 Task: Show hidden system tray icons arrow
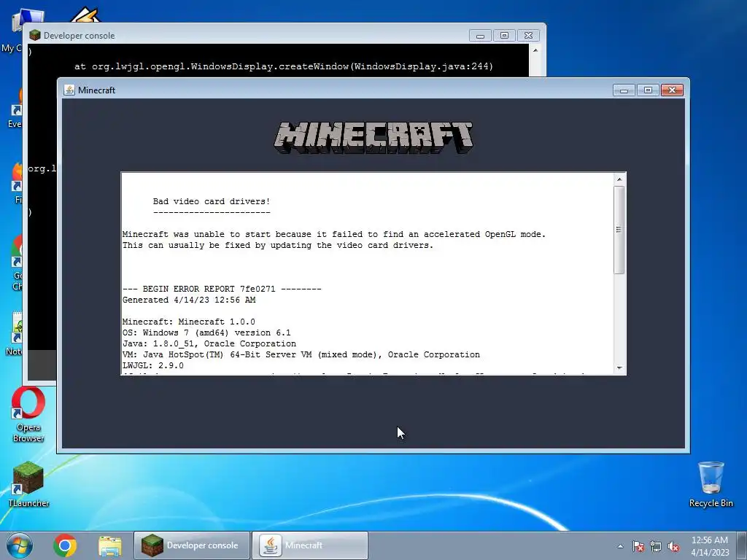pyautogui.click(x=620, y=546)
